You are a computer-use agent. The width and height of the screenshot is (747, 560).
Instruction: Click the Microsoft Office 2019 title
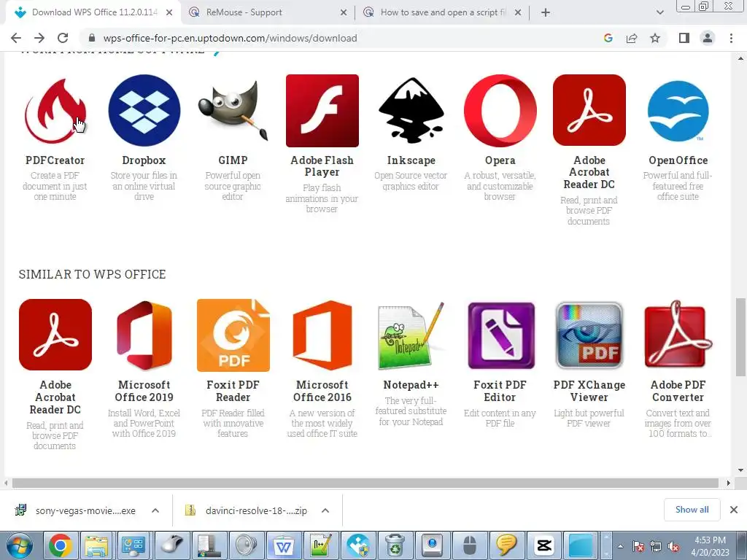(x=144, y=391)
